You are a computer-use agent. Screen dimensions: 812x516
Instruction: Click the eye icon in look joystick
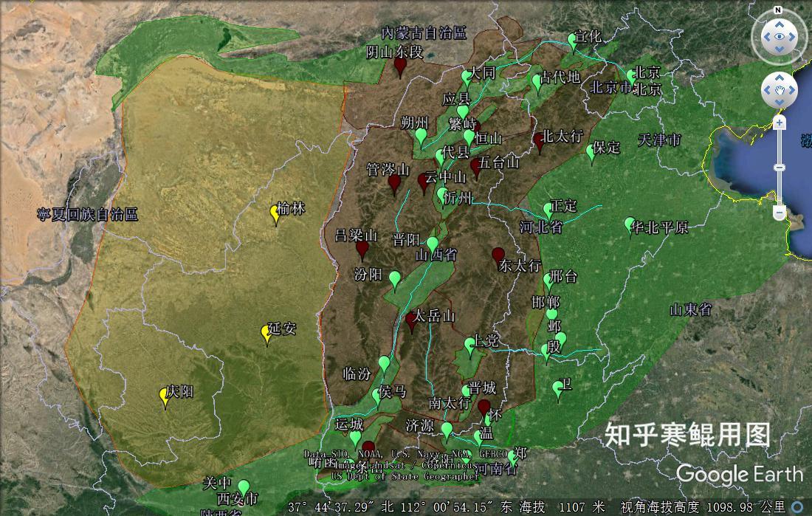(780, 37)
